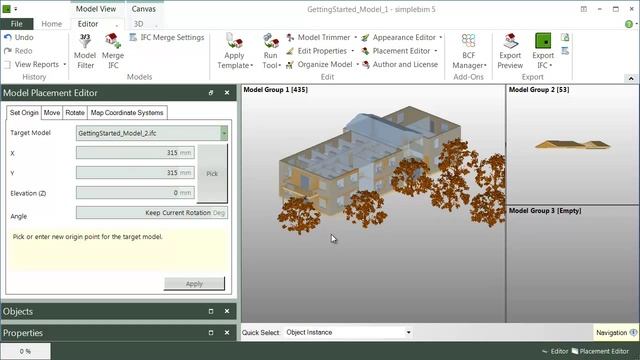Switch to the Editor ribbon tab
This screenshot has height=360, width=640.
tap(88, 24)
